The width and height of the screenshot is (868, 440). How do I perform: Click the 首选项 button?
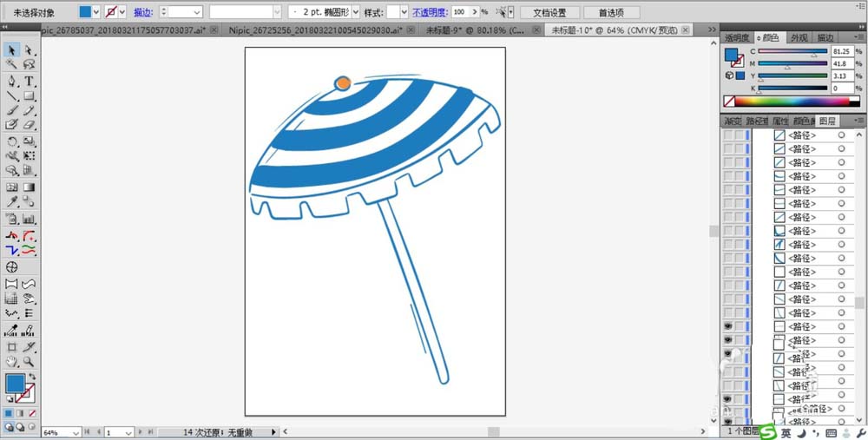pos(613,13)
